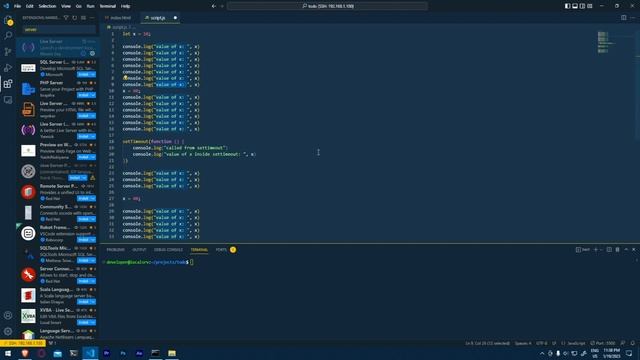This screenshot has width=640, height=360.
Task: Install the SQL Server extension
Action: pos(84,74)
